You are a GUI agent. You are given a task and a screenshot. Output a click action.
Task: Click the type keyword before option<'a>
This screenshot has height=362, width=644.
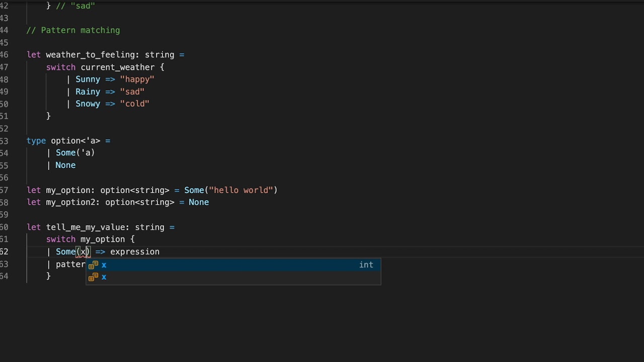pyautogui.click(x=36, y=141)
